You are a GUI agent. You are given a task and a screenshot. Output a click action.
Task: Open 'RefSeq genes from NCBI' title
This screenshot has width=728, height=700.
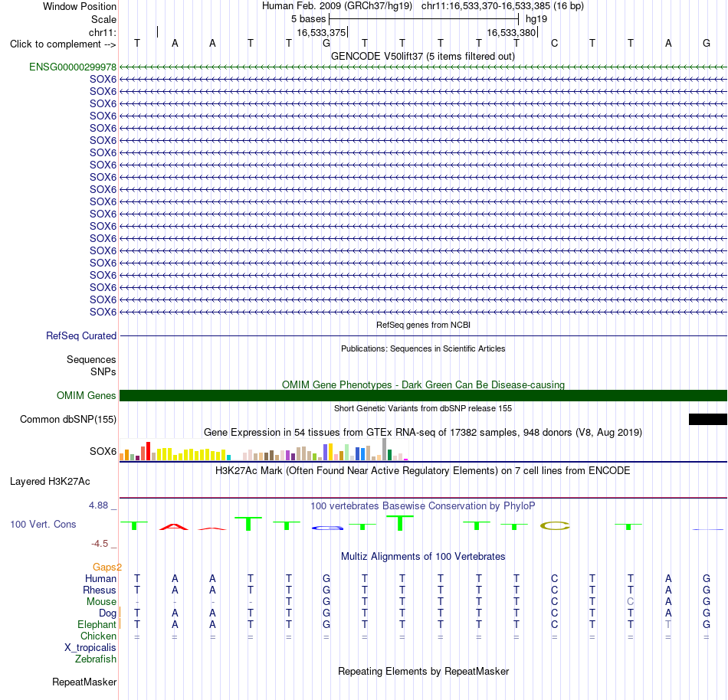click(x=423, y=325)
